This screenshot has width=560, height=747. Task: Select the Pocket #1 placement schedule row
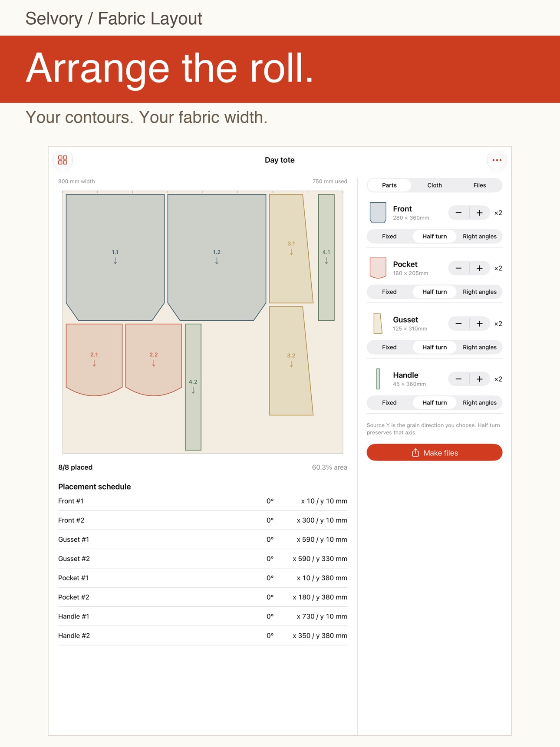point(203,578)
